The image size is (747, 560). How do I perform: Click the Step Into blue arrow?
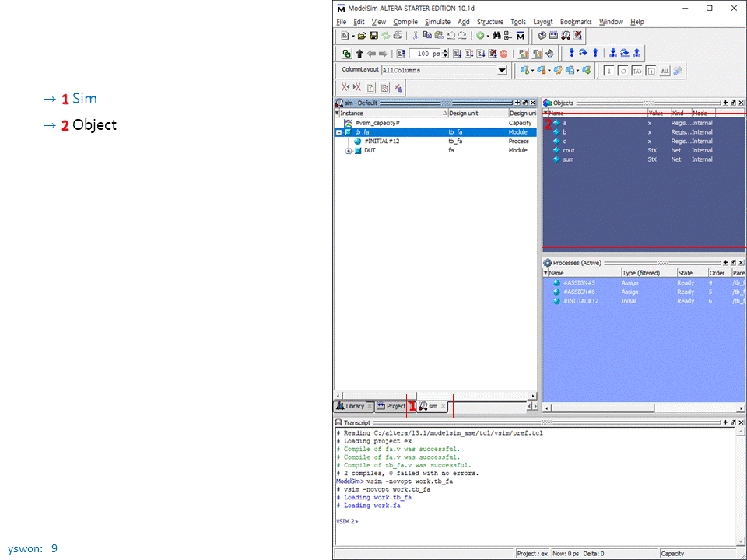(x=572, y=52)
